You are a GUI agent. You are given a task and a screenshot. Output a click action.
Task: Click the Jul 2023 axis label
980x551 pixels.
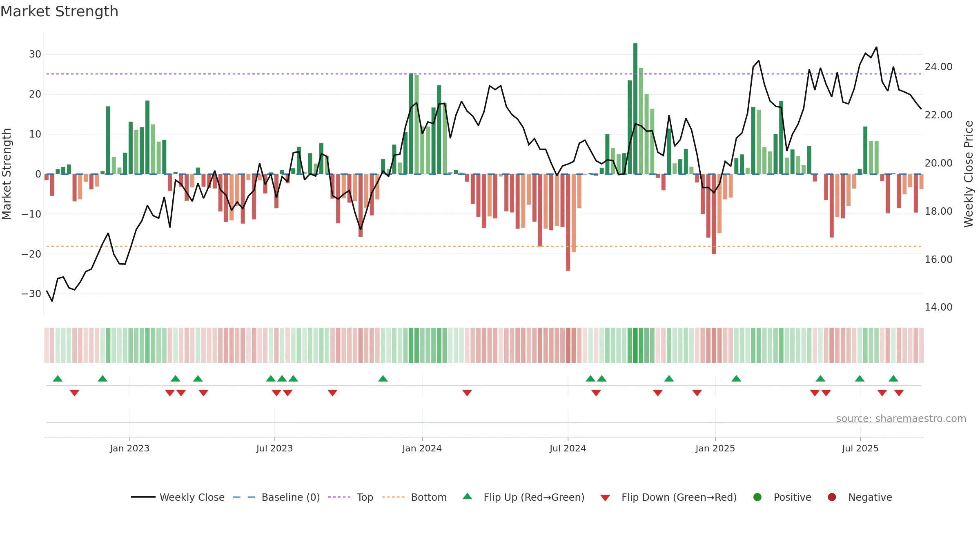tap(274, 448)
